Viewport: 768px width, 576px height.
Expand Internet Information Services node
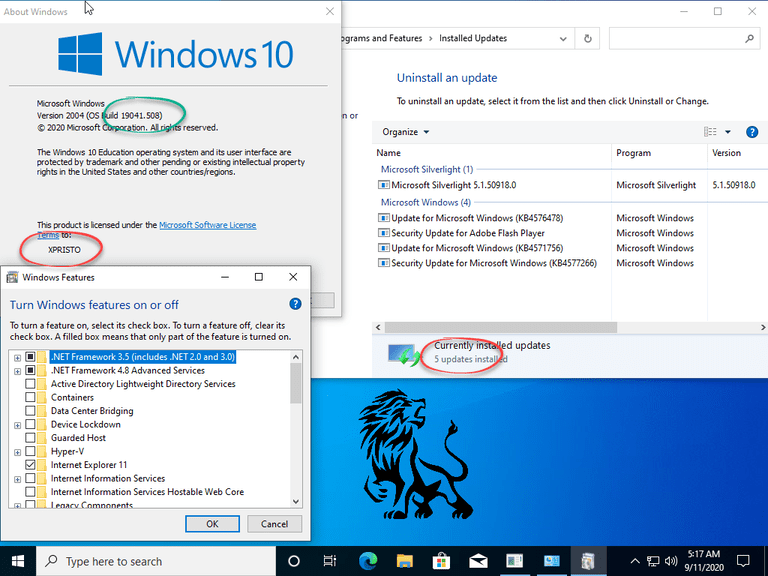[x=17, y=479]
